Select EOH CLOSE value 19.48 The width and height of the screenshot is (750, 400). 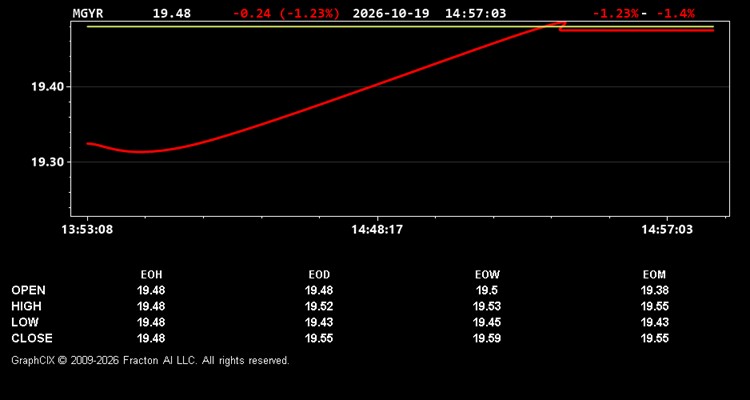[151, 338]
